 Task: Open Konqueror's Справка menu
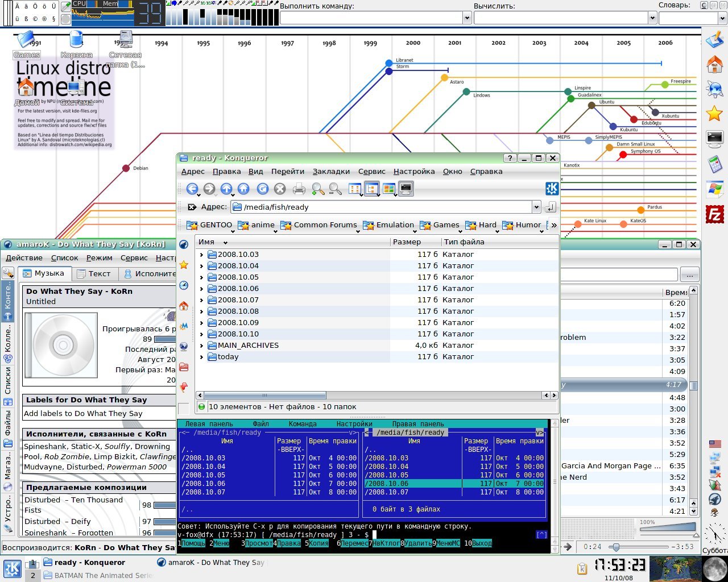tap(486, 171)
